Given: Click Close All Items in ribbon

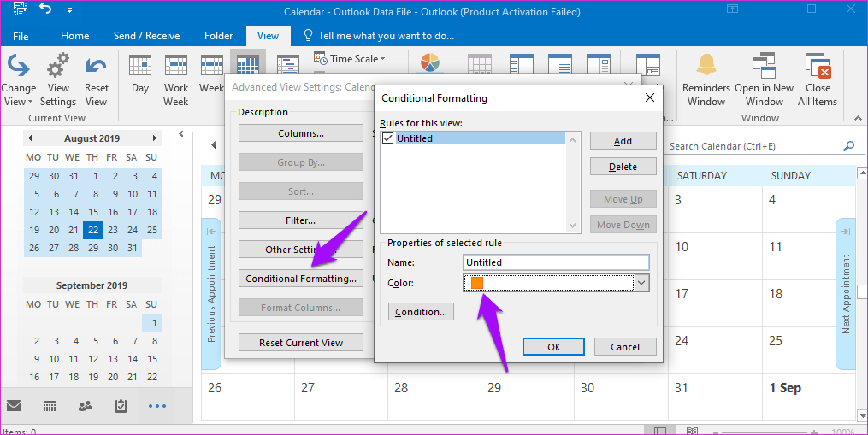Looking at the screenshot, I should click(818, 80).
